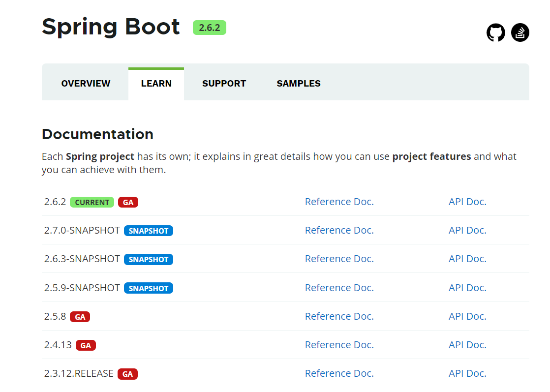Open Reference Doc. for 2.3.12.RELEASE

click(x=339, y=373)
